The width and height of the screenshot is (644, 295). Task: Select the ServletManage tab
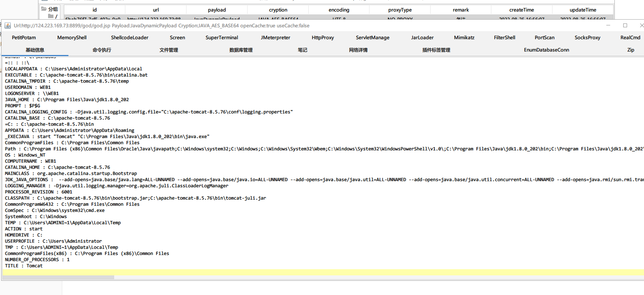373,38
